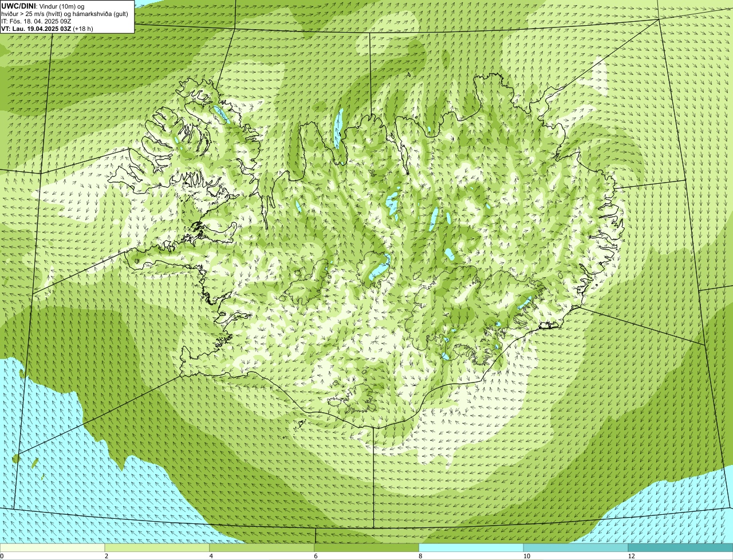The height and width of the screenshot is (560, 733).
Task: Click the turquoise 10–12 color bar segment
Action: (x=576, y=548)
